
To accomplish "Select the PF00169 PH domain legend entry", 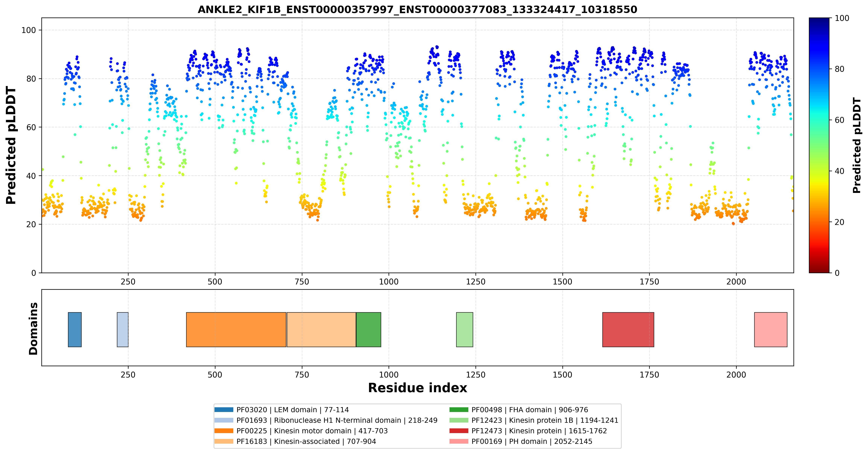I will click(521, 442).
